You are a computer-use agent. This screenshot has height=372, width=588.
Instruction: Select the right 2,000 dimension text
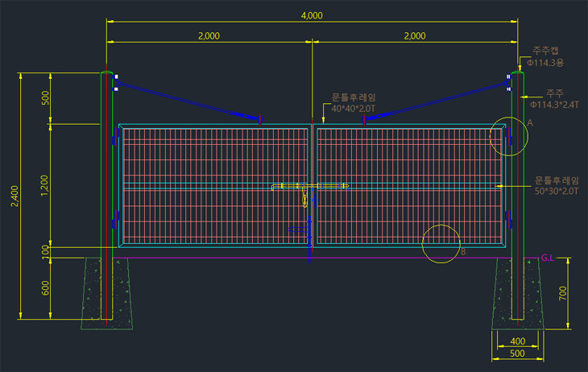click(x=414, y=36)
